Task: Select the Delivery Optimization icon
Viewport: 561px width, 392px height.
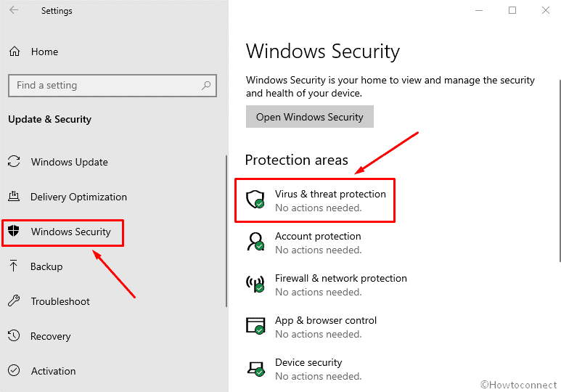Action: [14, 197]
